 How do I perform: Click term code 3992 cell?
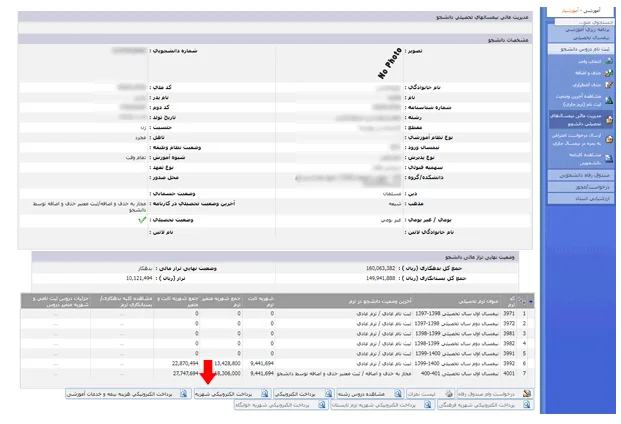[509, 363]
